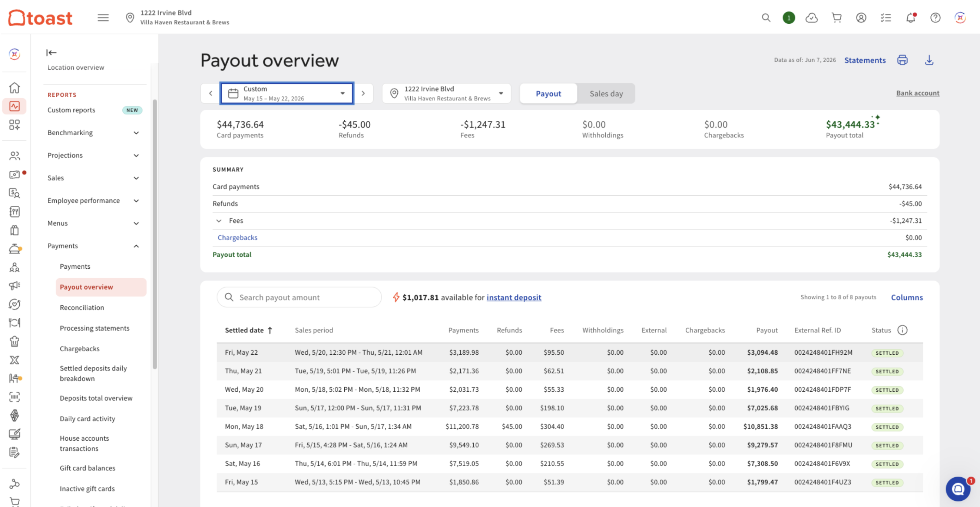This screenshot has width=980, height=507.
Task: Show Status column info tooltip
Action: [x=902, y=330]
